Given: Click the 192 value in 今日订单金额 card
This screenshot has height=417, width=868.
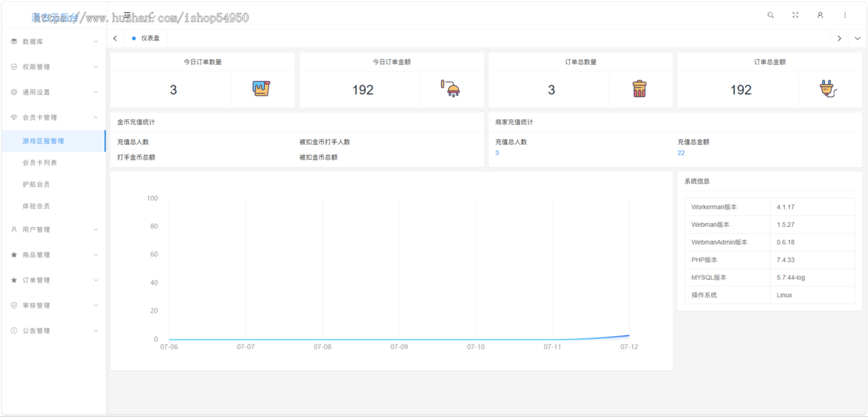Looking at the screenshot, I should click(363, 90).
